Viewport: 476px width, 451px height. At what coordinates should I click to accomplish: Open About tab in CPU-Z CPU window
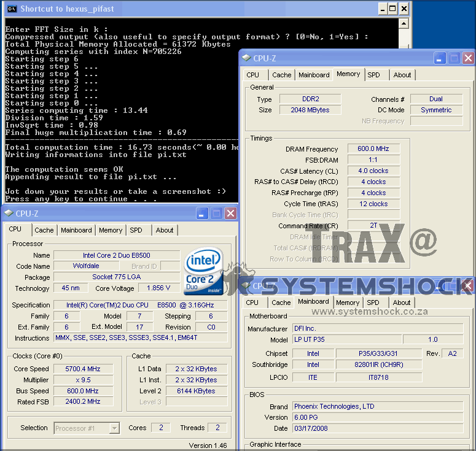coord(164,230)
